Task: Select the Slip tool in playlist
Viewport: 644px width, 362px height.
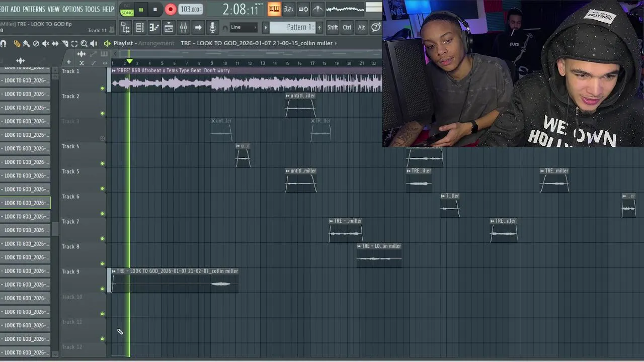Action: point(55,44)
